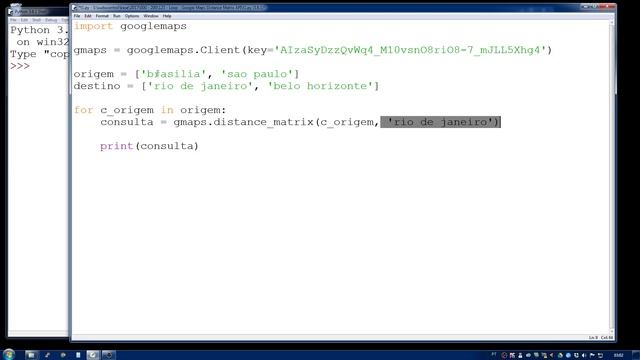Switch to the active IDLE taskbar button

click(93, 355)
